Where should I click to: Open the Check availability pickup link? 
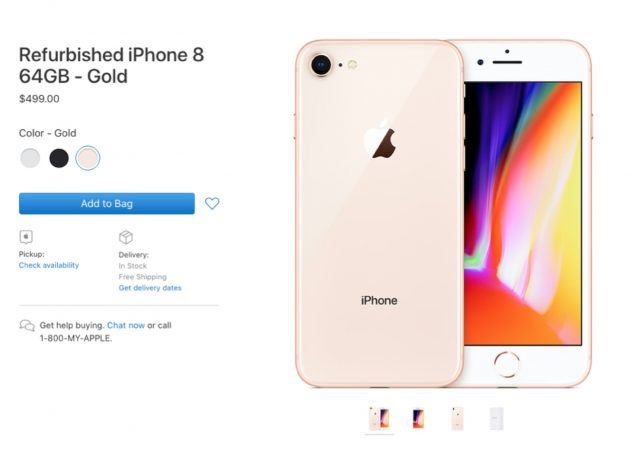click(49, 265)
